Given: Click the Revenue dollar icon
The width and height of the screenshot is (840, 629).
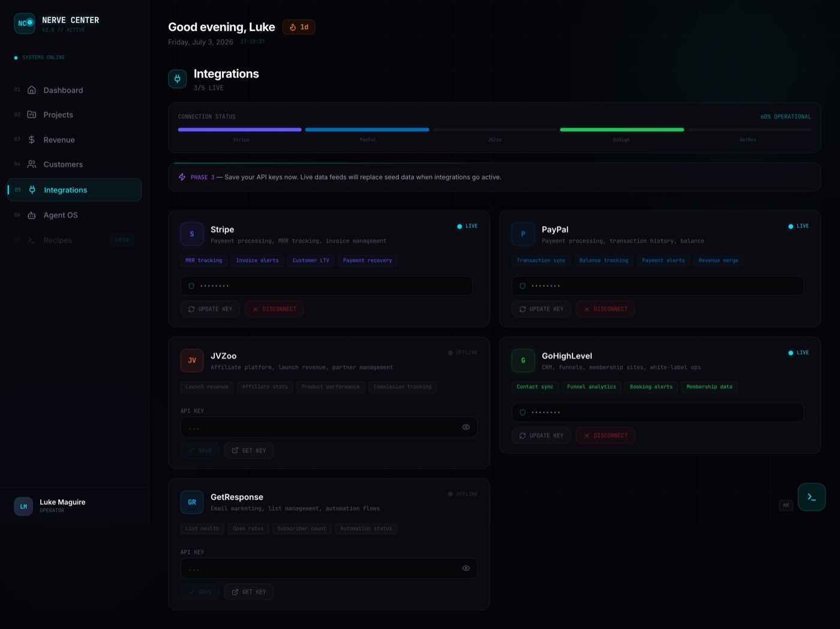Looking at the screenshot, I should 32,140.
